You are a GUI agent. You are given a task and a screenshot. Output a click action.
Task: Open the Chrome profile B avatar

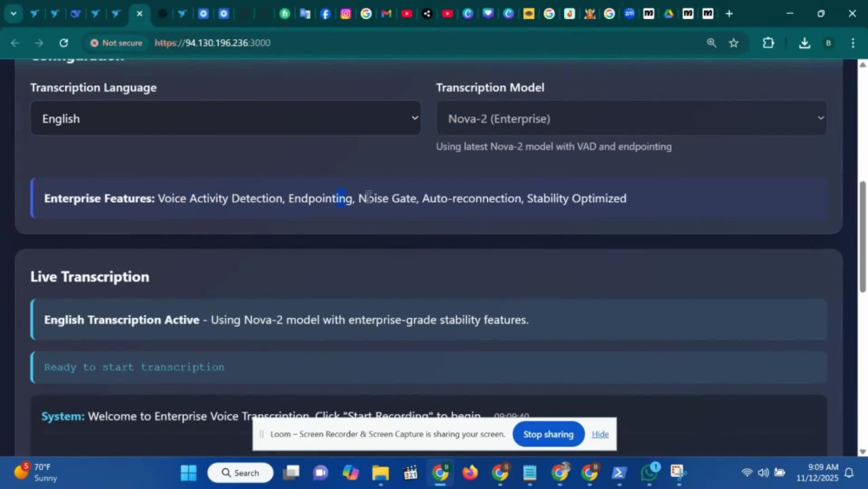click(828, 43)
